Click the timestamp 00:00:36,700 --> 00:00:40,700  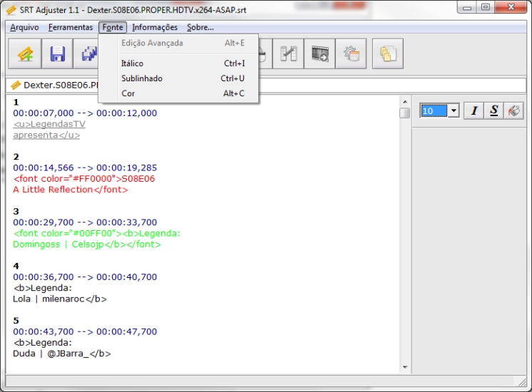click(85, 277)
